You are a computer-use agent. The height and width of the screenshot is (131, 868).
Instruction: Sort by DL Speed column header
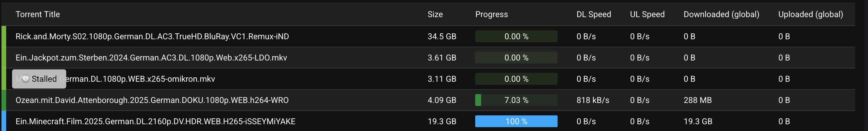tap(594, 14)
